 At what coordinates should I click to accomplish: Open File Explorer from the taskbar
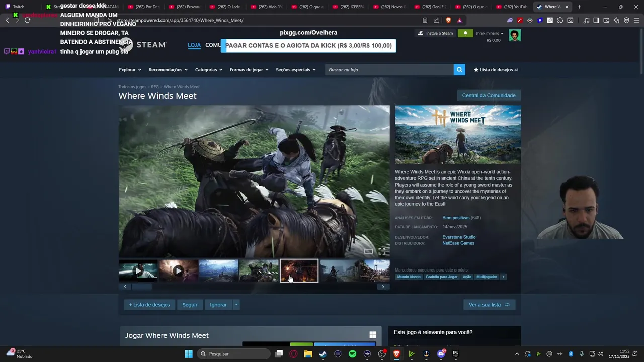click(x=308, y=354)
